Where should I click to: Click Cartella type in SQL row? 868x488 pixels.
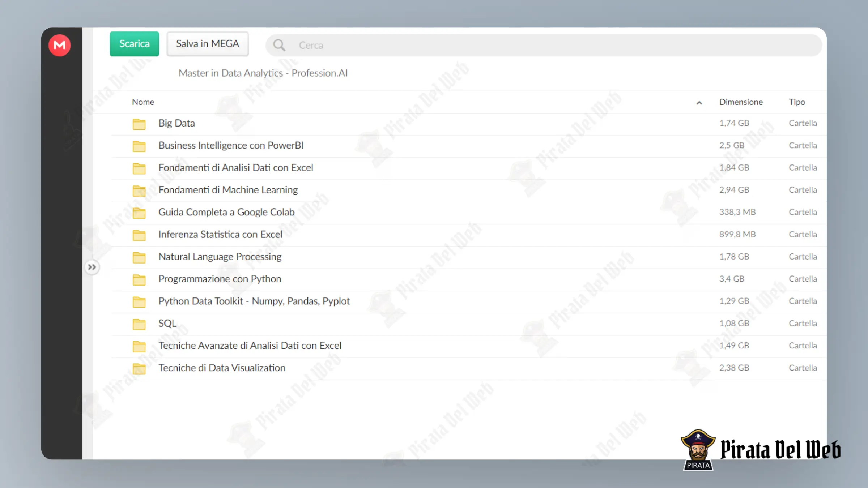click(803, 323)
